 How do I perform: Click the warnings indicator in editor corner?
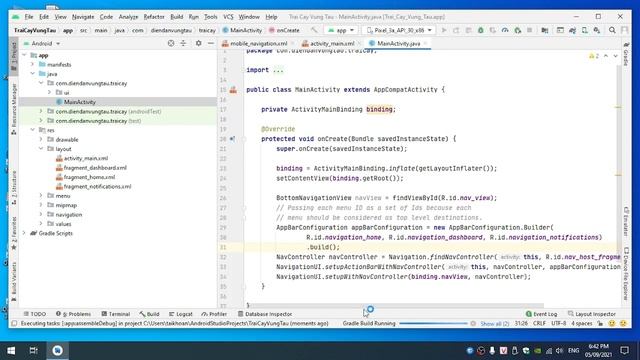coord(594,56)
